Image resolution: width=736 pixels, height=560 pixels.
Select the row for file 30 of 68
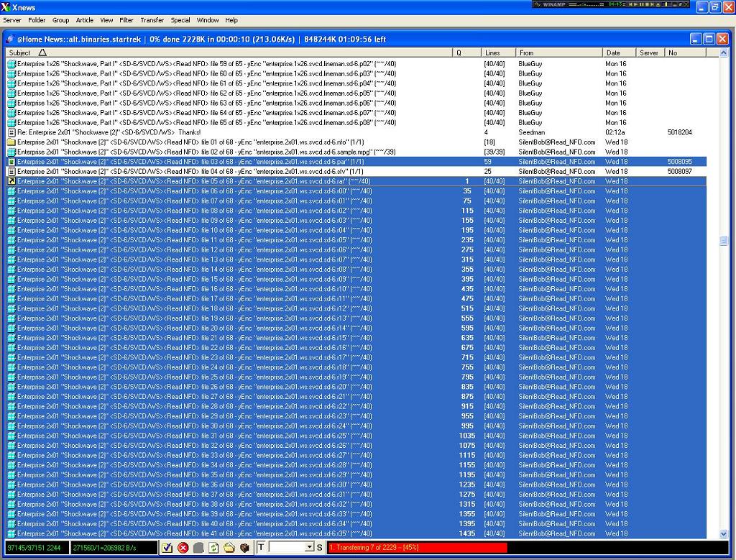point(356,426)
